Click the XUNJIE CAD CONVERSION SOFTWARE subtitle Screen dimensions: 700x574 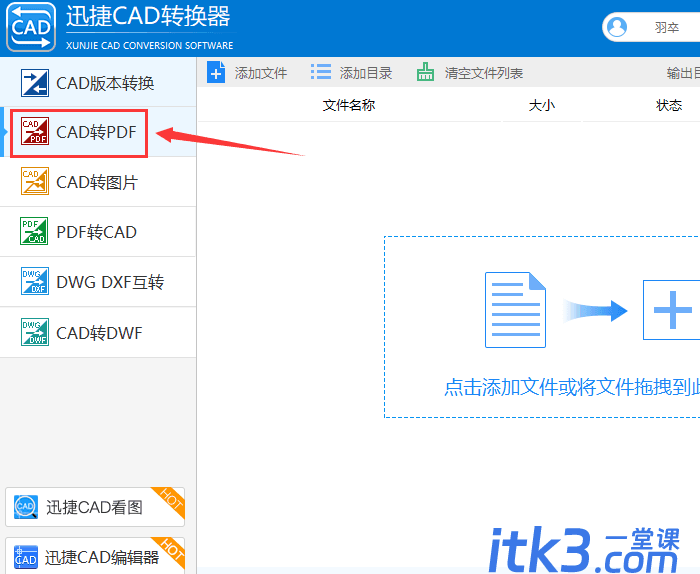[150, 45]
